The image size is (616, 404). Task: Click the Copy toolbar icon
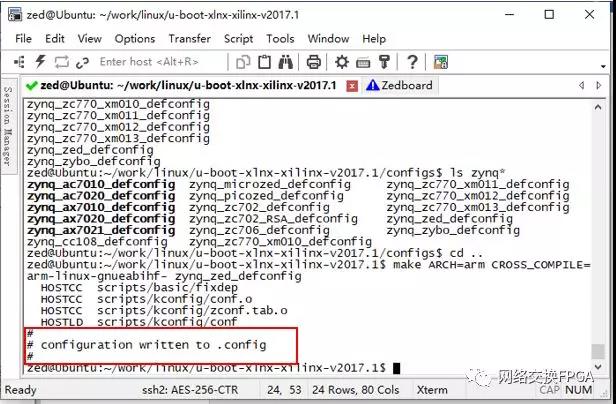point(243,62)
